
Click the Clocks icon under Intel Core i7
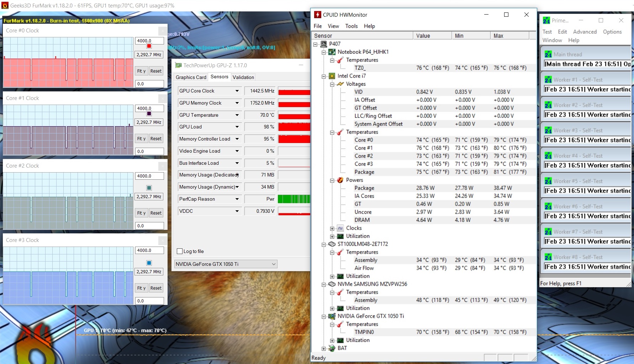point(340,228)
